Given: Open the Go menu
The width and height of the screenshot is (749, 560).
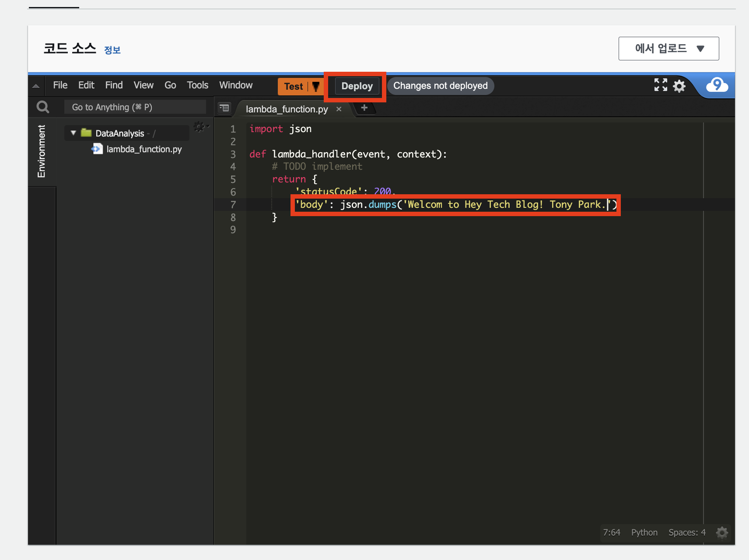Looking at the screenshot, I should [x=170, y=85].
